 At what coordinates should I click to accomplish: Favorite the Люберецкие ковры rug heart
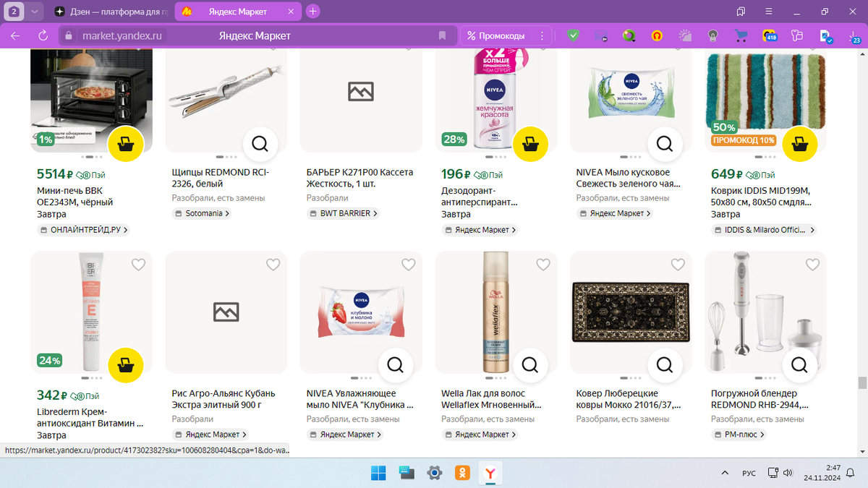678,265
